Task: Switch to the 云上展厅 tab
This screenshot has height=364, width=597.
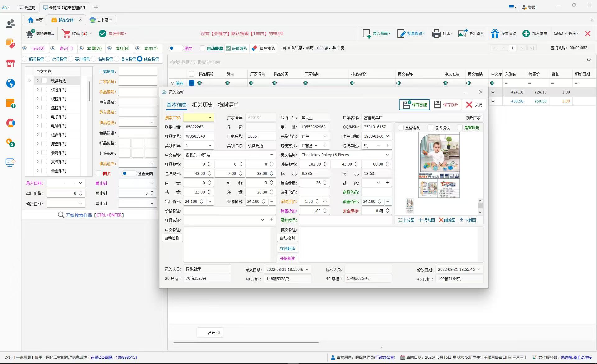Action: 101,20
